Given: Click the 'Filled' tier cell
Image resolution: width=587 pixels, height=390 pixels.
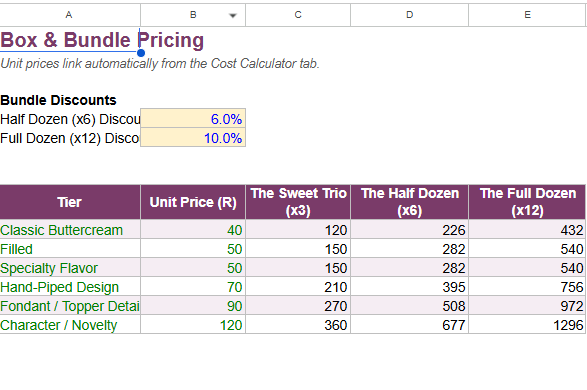Looking at the screenshot, I should click(70, 249).
